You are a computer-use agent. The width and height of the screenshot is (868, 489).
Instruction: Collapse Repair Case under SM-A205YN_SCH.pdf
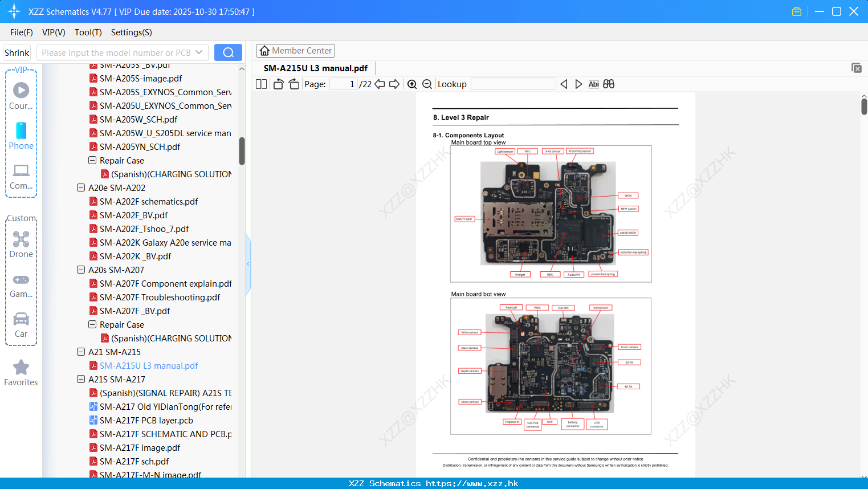click(92, 160)
